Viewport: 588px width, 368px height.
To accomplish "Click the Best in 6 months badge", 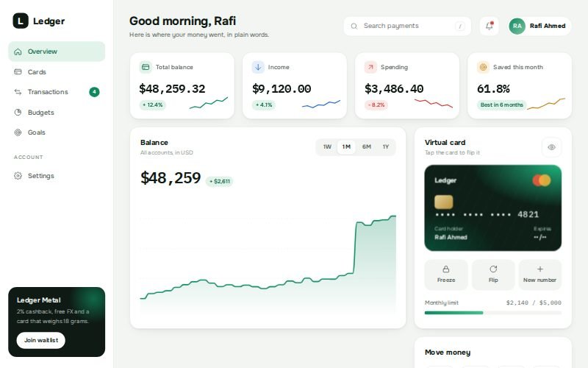I will point(502,105).
